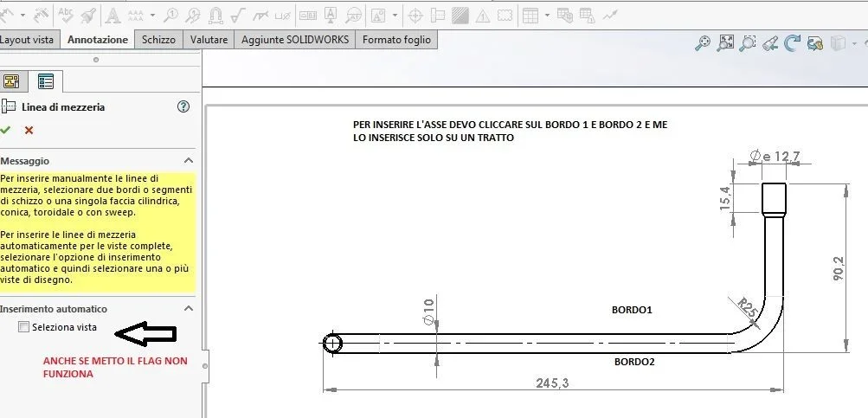Insert a Datum Feature symbol

point(331,16)
